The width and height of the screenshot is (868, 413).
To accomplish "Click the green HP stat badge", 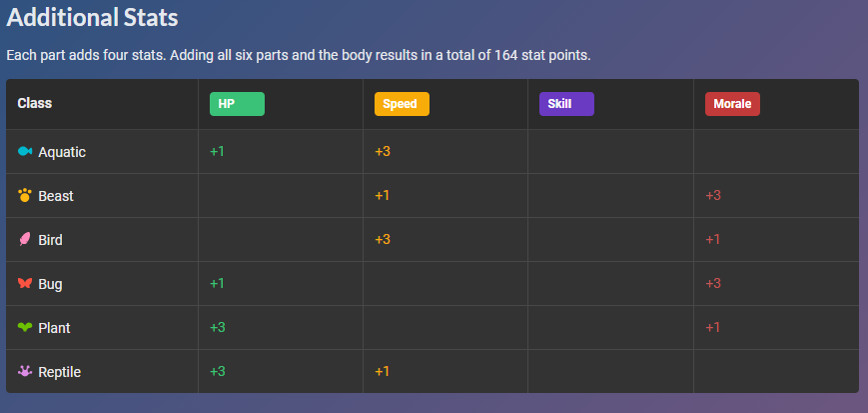I will 237,104.
